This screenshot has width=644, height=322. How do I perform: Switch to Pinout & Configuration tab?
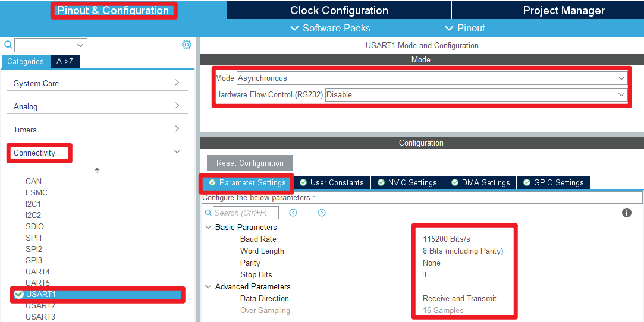coord(114,10)
